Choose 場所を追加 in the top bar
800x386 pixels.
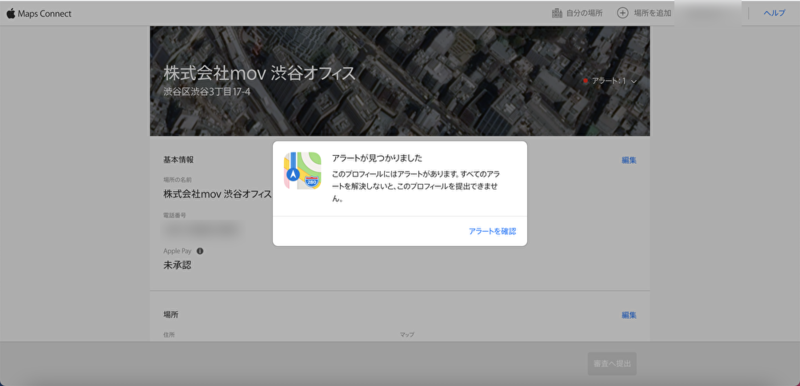pyautogui.click(x=653, y=13)
